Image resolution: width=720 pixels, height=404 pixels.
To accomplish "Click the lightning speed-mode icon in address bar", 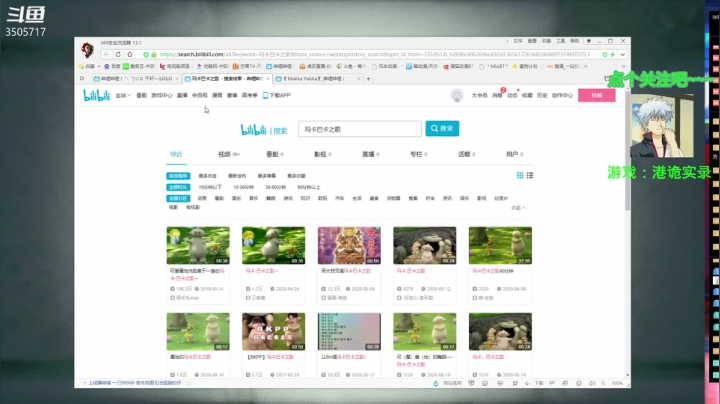I will pyautogui.click(x=612, y=54).
